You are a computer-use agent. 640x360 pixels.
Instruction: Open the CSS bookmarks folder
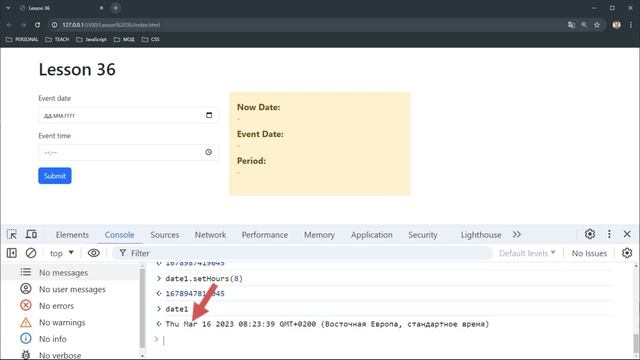[151, 40]
